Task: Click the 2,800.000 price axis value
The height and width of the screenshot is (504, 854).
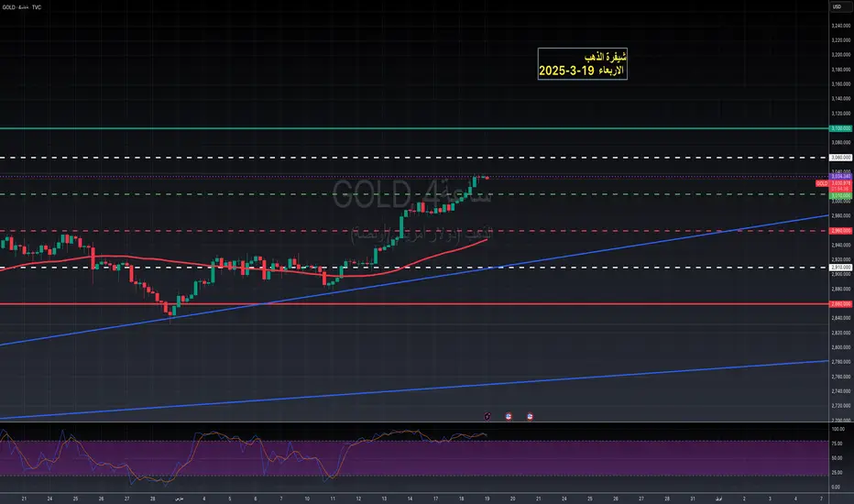Action: click(840, 347)
